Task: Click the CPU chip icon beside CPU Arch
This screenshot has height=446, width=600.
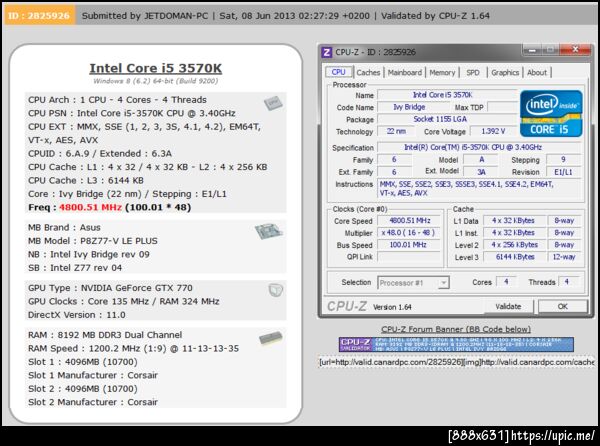Action: 273,103
